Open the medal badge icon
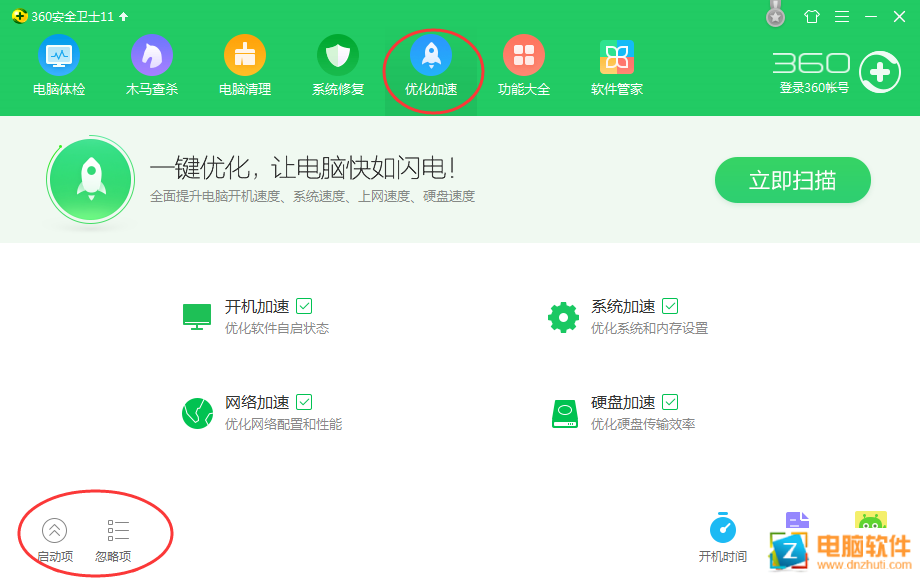This screenshot has width=920, height=580. click(x=776, y=14)
